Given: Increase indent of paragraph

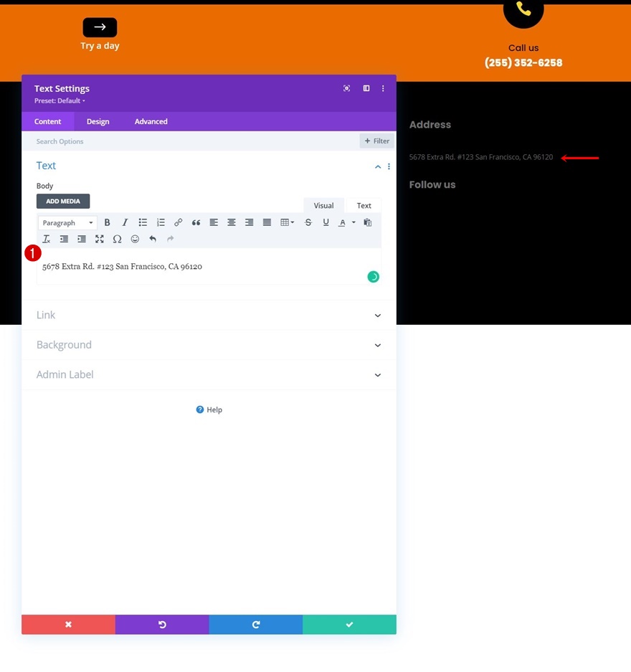Looking at the screenshot, I should click(x=82, y=239).
